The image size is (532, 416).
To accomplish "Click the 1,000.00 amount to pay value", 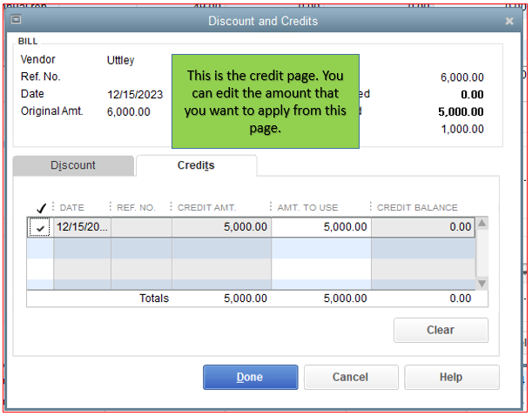I will tap(462, 129).
